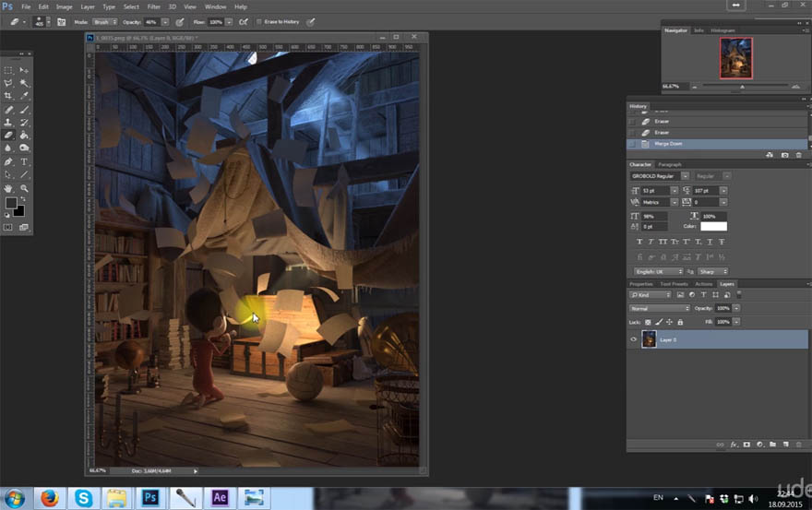Select the Paint Bucket tool
The width and height of the screenshot is (812, 510).
pyautogui.click(x=24, y=136)
